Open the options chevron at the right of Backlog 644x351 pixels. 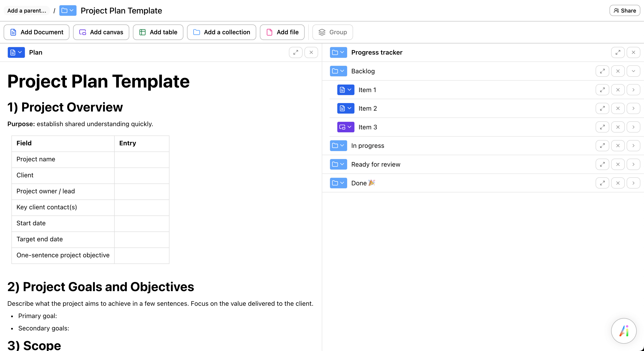click(x=633, y=71)
